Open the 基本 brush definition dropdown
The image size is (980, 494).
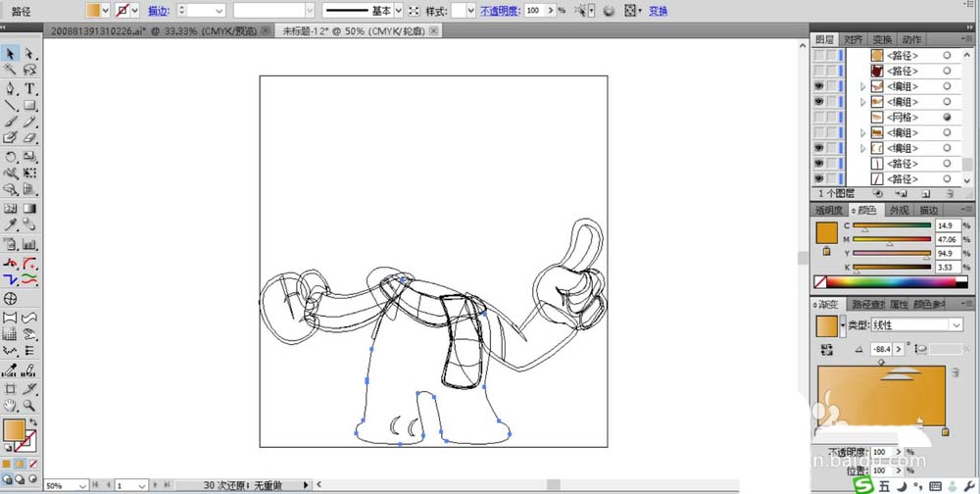point(398,11)
